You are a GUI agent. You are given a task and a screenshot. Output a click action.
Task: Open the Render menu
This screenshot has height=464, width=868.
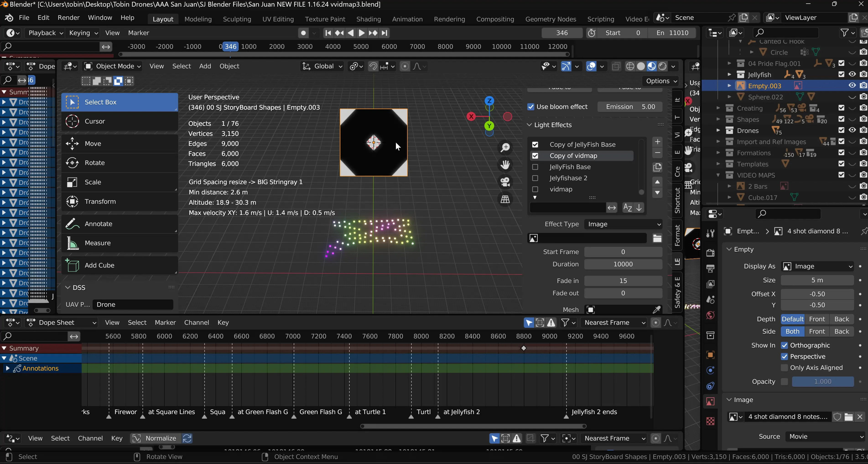69,18
